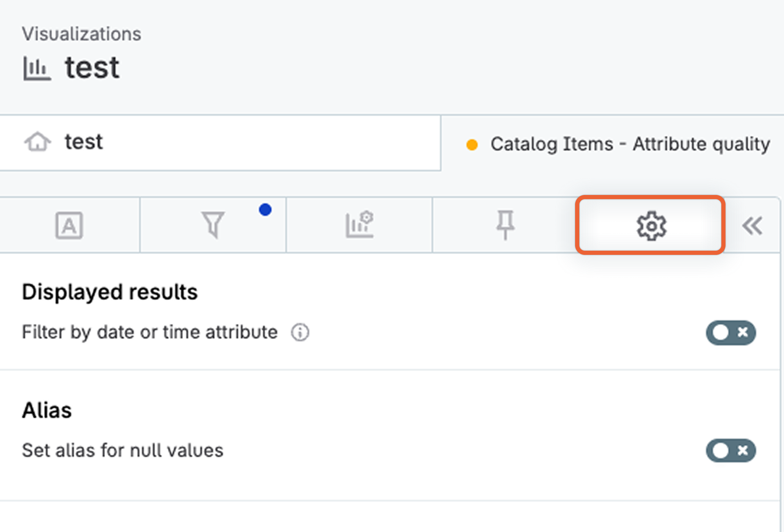Click the Visualizations heading link
Screen dimensions: 784x532
click(82, 33)
